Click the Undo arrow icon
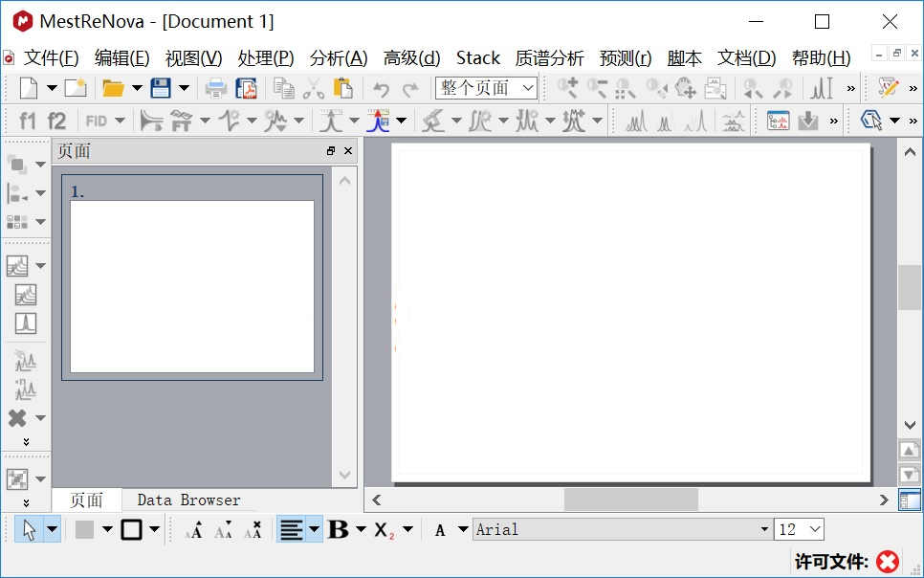Screen dimensions: 924x578 (x=381, y=89)
